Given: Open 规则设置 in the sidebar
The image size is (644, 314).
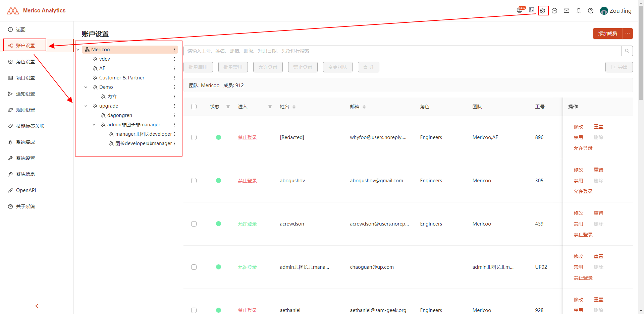Looking at the screenshot, I should 37,110.
